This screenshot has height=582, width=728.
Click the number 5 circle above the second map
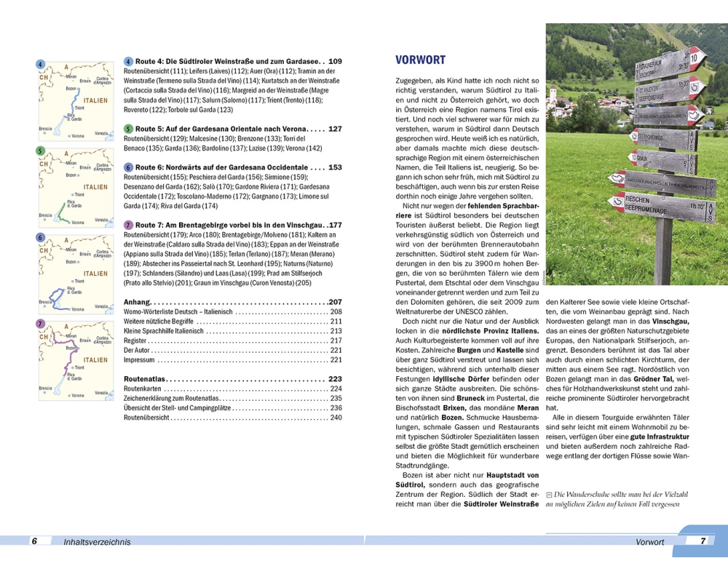click(x=41, y=151)
